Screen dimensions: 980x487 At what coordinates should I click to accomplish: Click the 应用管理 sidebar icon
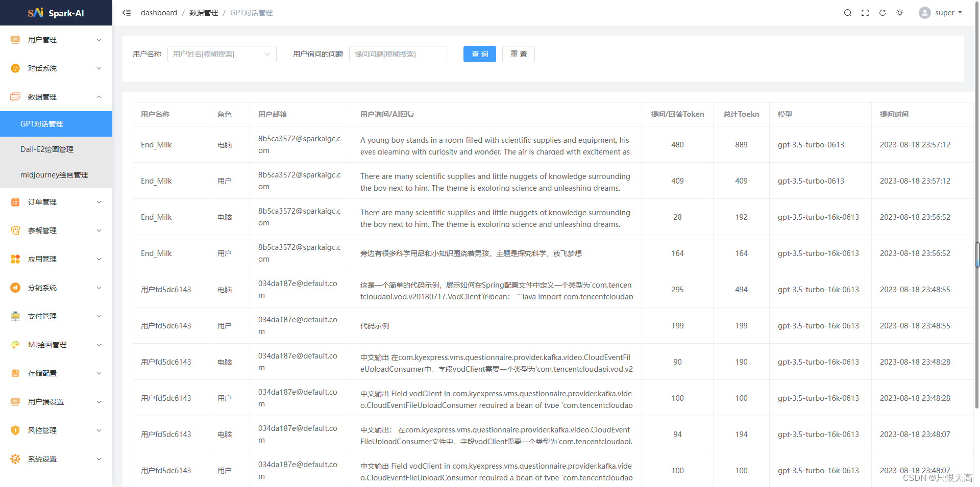[x=15, y=259]
